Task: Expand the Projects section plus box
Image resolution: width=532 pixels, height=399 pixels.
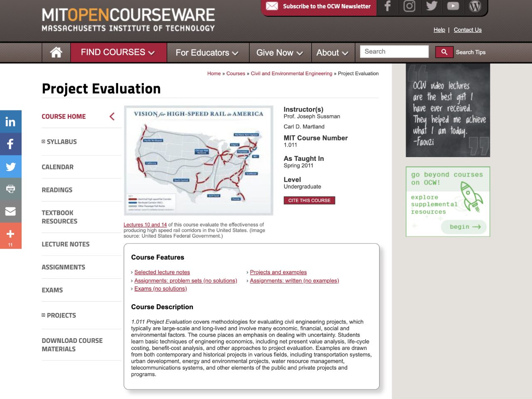Action: click(x=43, y=315)
